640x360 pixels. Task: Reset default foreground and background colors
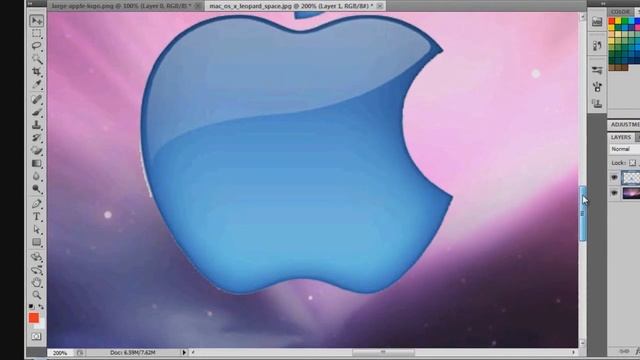click(x=31, y=306)
